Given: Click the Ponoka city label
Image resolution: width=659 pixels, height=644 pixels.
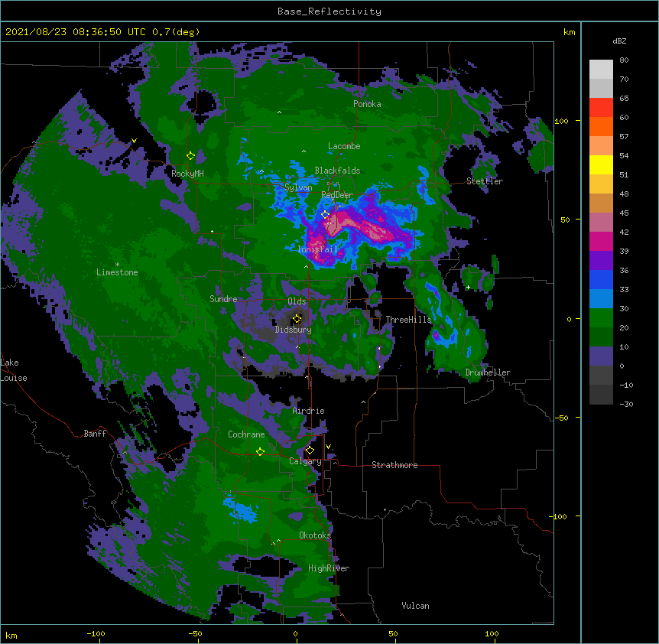Looking at the screenshot, I should [x=367, y=104].
